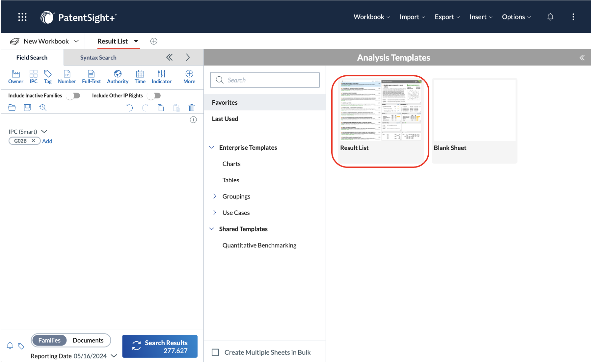
Task: Open the Result List tab dropdown arrow
Action: click(136, 41)
